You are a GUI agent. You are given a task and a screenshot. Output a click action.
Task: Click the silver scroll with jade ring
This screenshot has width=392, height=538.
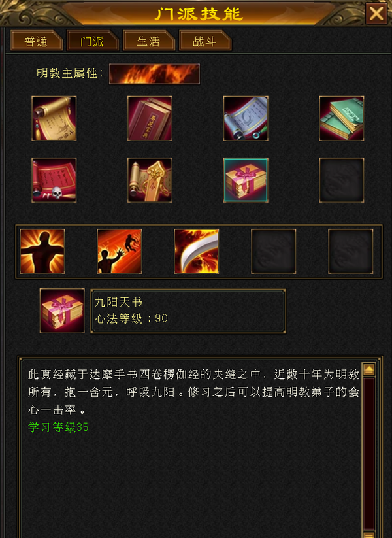(246, 118)
